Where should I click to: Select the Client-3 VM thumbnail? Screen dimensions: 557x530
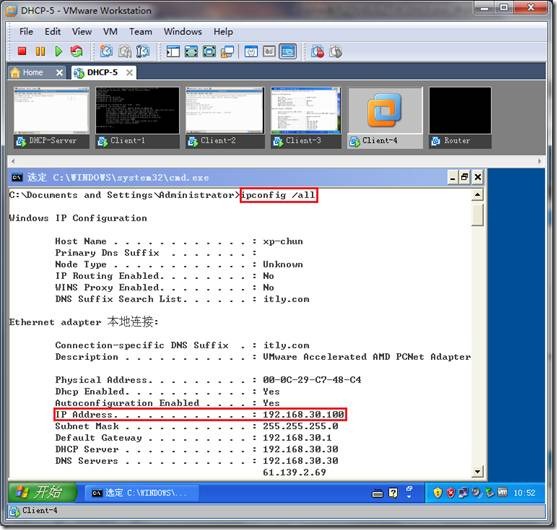click(306, 118)
